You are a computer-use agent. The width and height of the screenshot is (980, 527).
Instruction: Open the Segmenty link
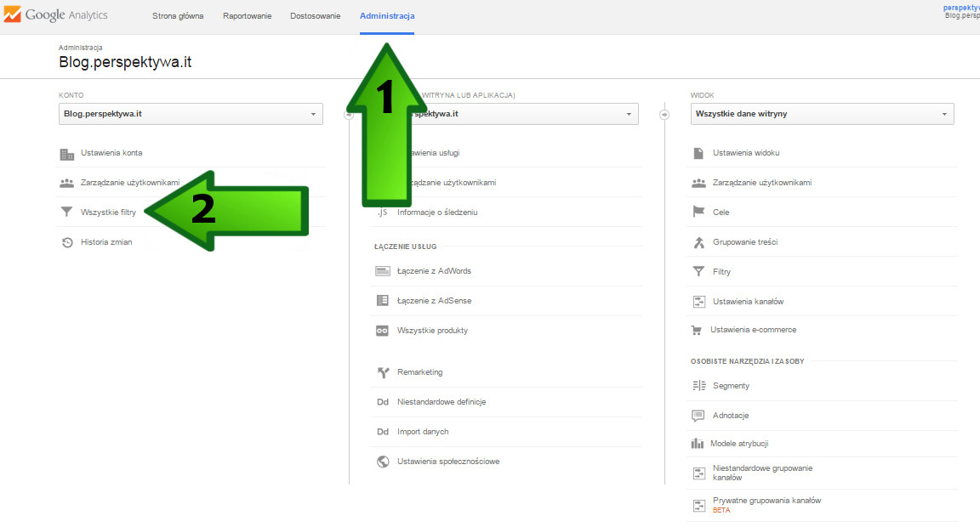point(731,386)
